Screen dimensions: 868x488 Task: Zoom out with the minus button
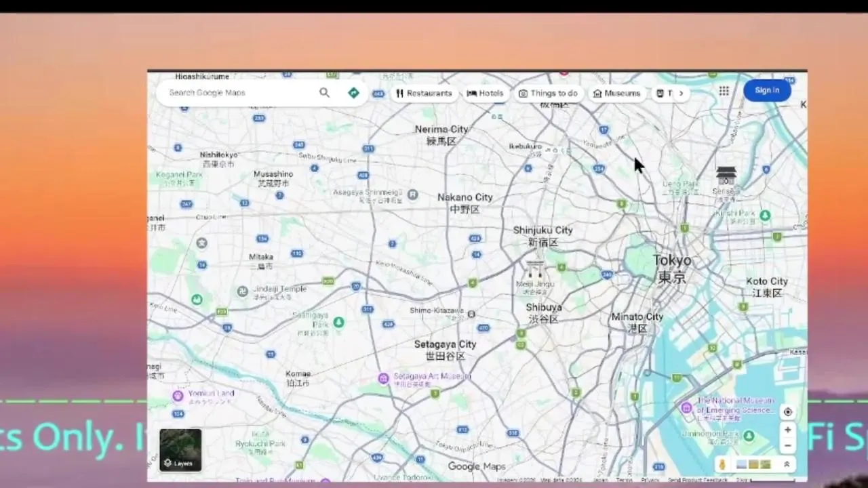(787, 446)
